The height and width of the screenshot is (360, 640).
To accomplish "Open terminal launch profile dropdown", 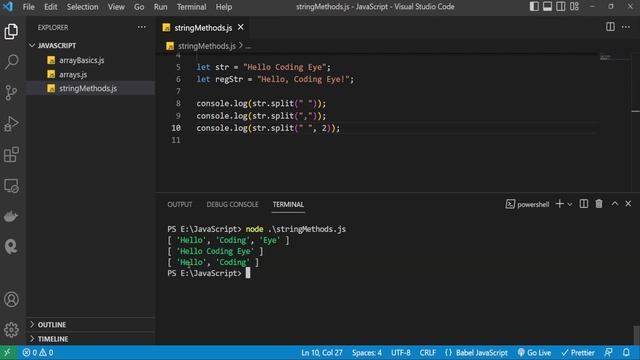I will pos(570,204).
